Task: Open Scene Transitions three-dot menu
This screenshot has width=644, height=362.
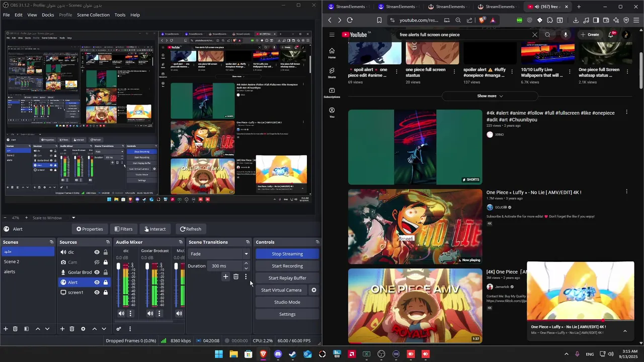Action: pyautogui.click(x=246, y=277)
